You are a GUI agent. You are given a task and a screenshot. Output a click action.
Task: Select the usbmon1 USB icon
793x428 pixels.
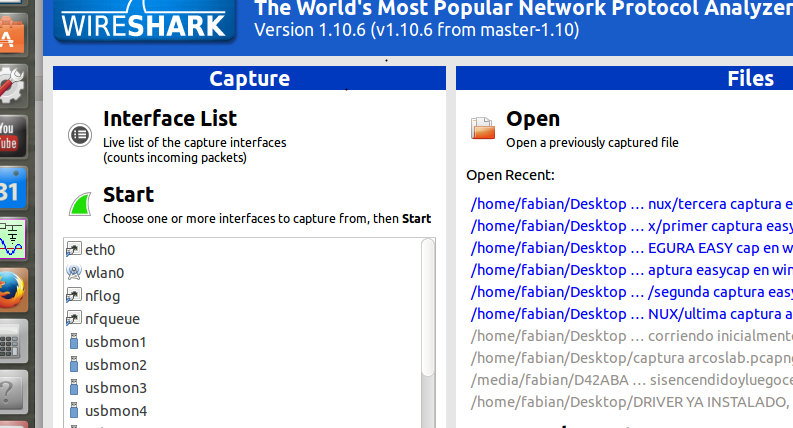pos(74,341)
